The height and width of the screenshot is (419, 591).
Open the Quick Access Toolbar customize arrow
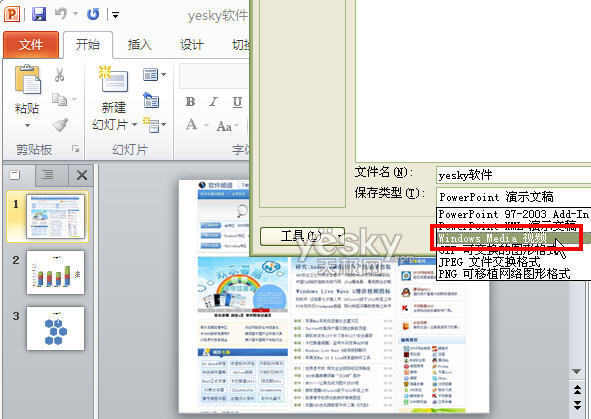click(115, 15)
